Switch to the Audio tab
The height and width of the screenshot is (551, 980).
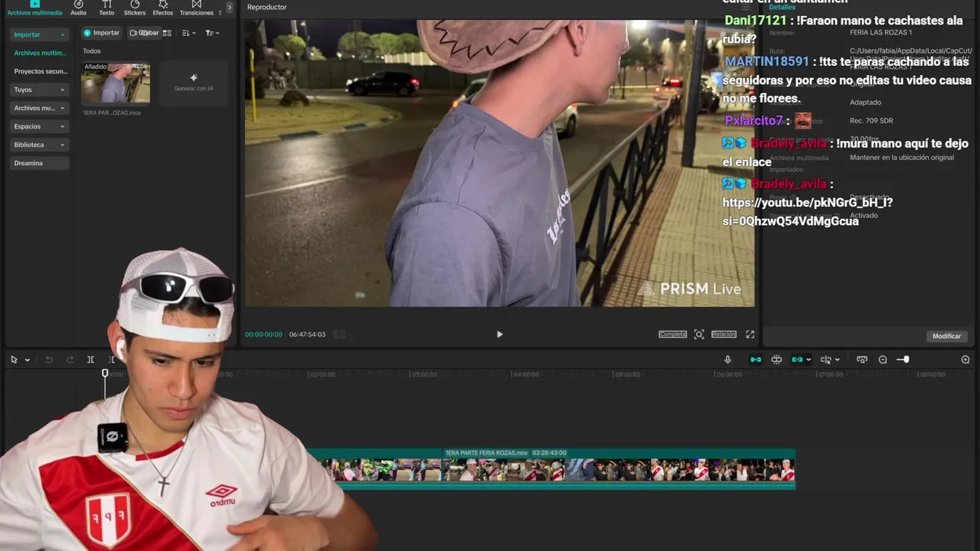click(x=78, y=8)
